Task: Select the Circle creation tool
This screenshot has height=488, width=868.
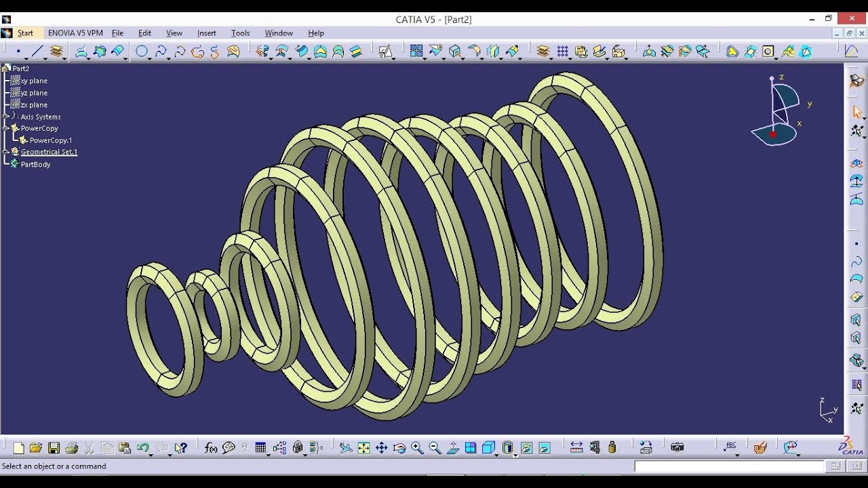Action: [142, 52]
